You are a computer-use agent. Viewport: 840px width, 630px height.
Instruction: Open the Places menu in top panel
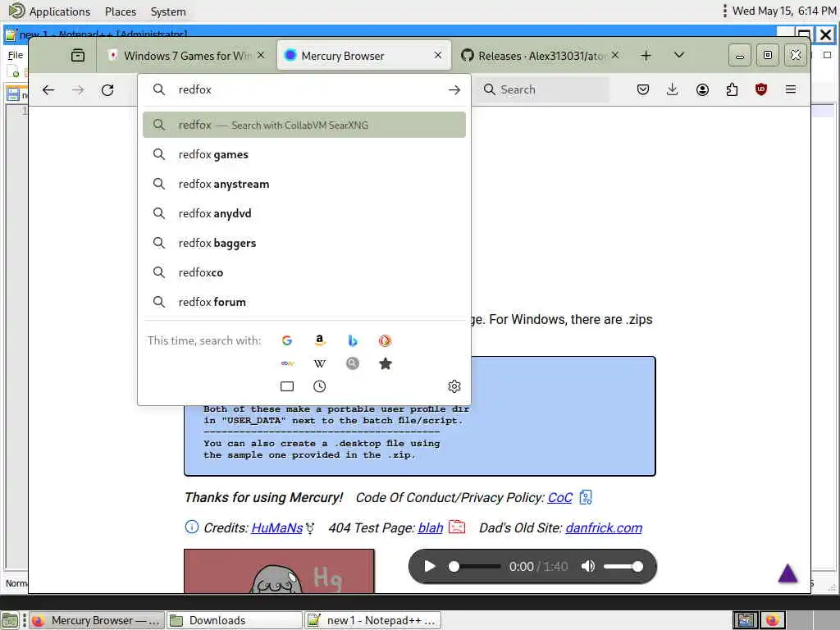pyautogui.click(x=121, y=11)
